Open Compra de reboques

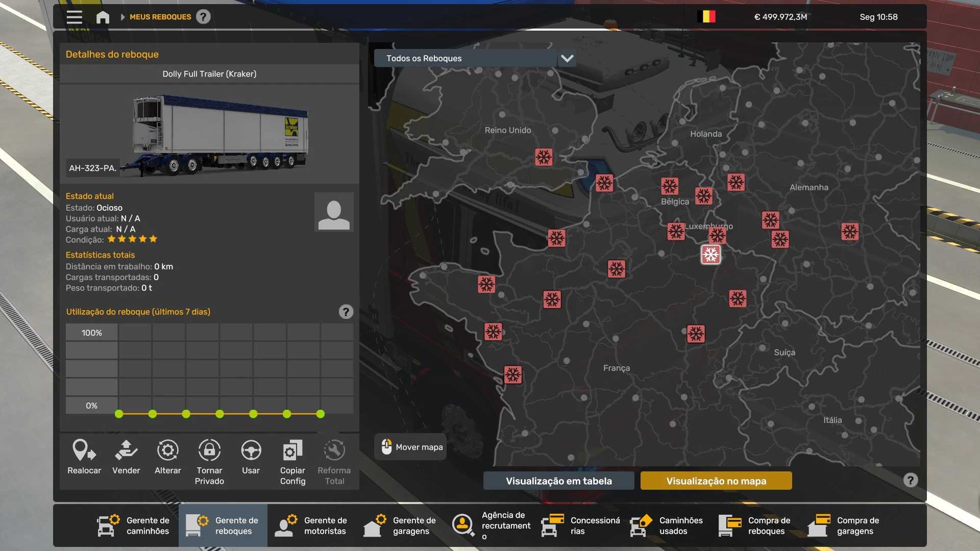coord(755,525)
